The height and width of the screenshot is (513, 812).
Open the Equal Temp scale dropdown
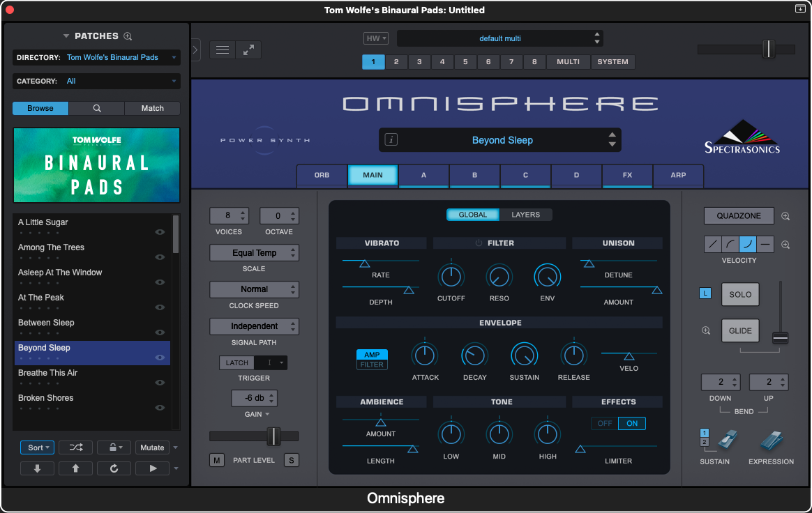click(254, 253)
